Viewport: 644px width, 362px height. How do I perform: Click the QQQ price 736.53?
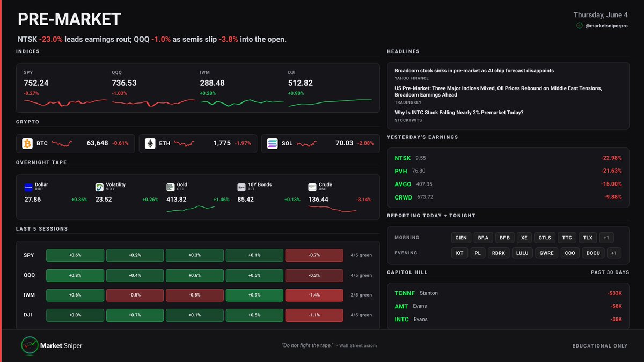tap(124, 83)
